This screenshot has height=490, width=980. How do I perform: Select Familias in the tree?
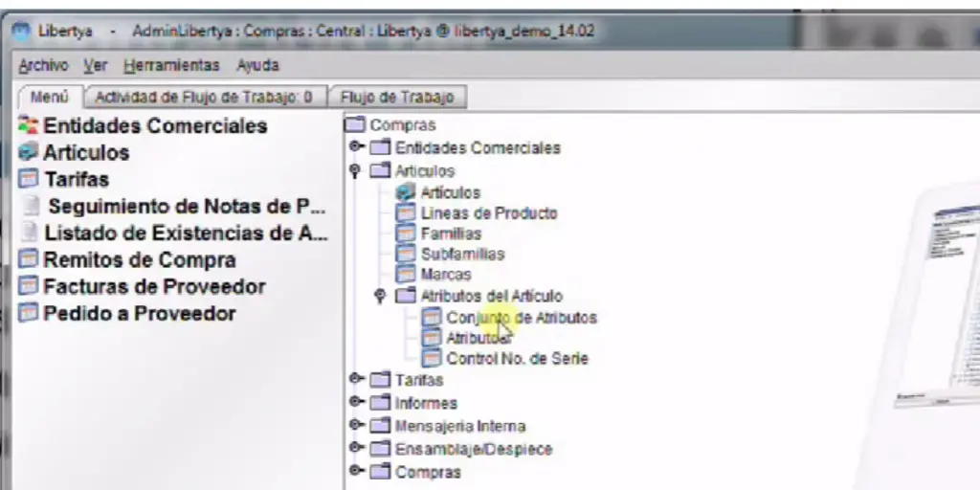451,234
